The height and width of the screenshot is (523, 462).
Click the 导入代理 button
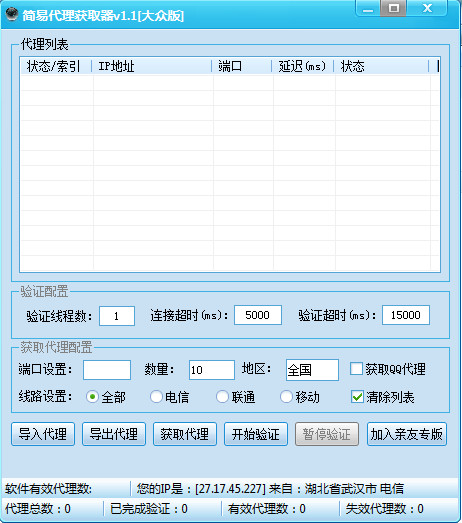click(x=43, y=434)
